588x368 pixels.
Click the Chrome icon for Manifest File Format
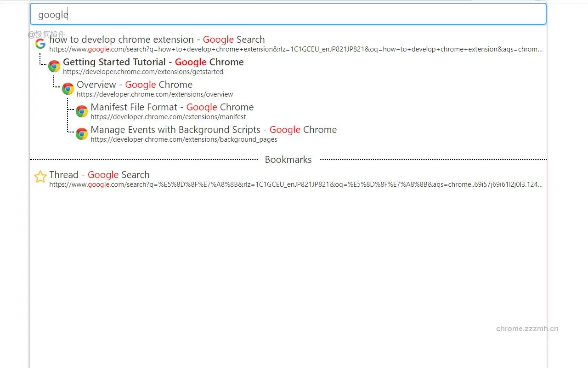(x=81, y=111)
